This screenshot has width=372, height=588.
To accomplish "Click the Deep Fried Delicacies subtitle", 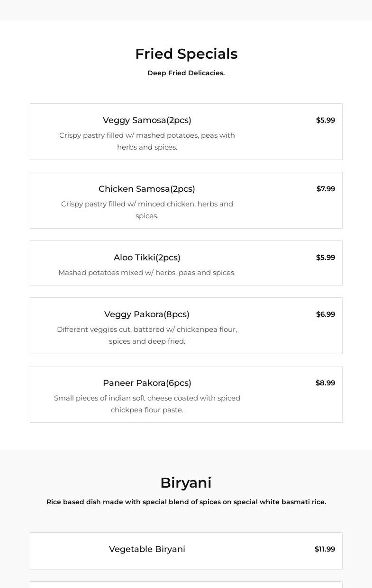I will point(186,73).
